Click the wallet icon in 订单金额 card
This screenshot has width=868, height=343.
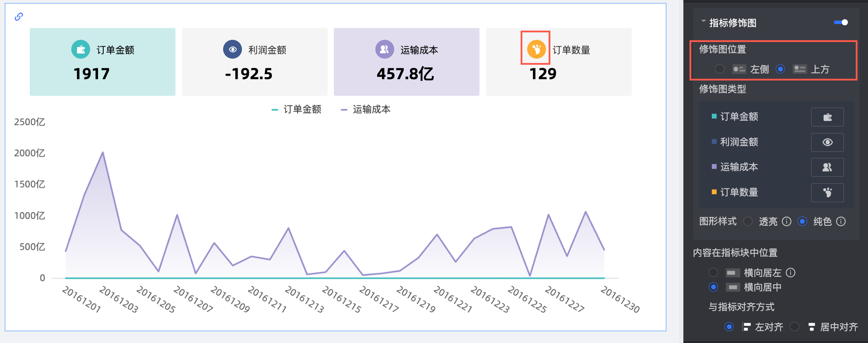tap(80, 49)
